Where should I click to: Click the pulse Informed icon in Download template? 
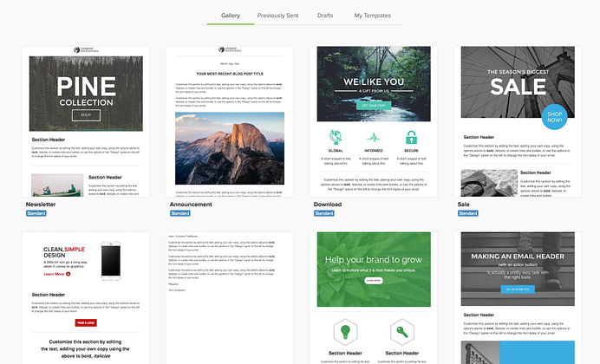pyautogui.click(x=374, y=137)
